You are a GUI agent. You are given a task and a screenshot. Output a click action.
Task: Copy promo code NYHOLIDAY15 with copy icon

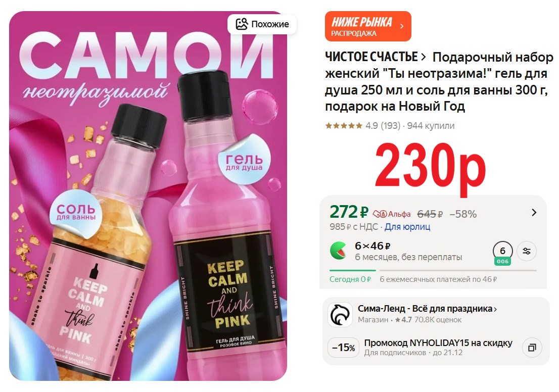coord(532,348)
